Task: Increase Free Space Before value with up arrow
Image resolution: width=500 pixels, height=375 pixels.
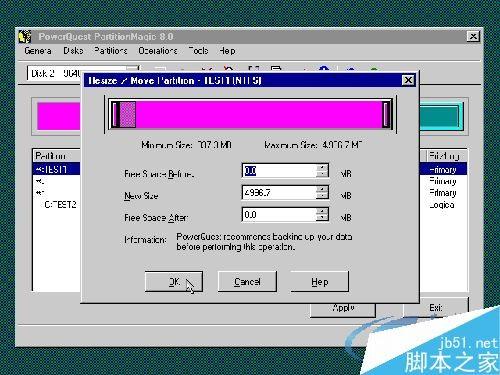Action: tap(322, 167)
